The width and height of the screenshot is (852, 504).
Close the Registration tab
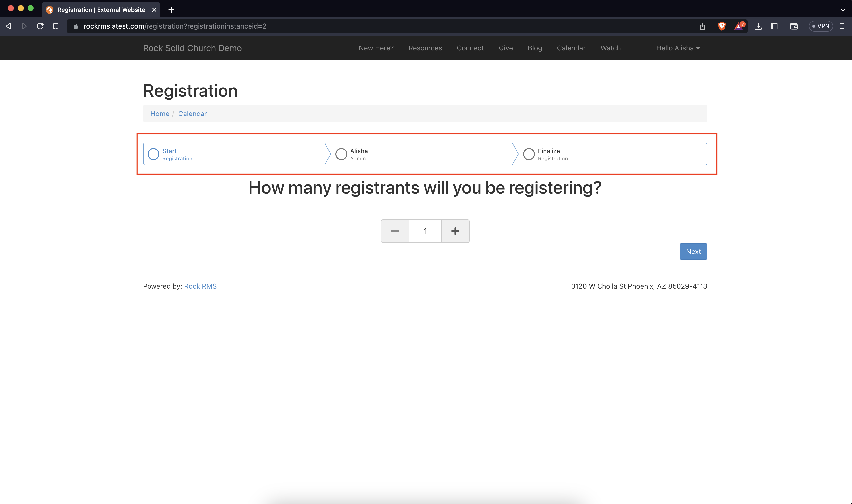tap(154, 10)
